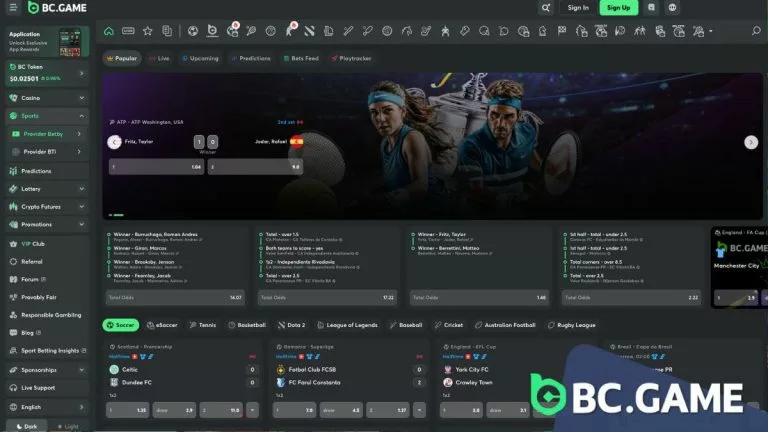
Task: Click the green Sign Up button
Action: click(619, 7)
